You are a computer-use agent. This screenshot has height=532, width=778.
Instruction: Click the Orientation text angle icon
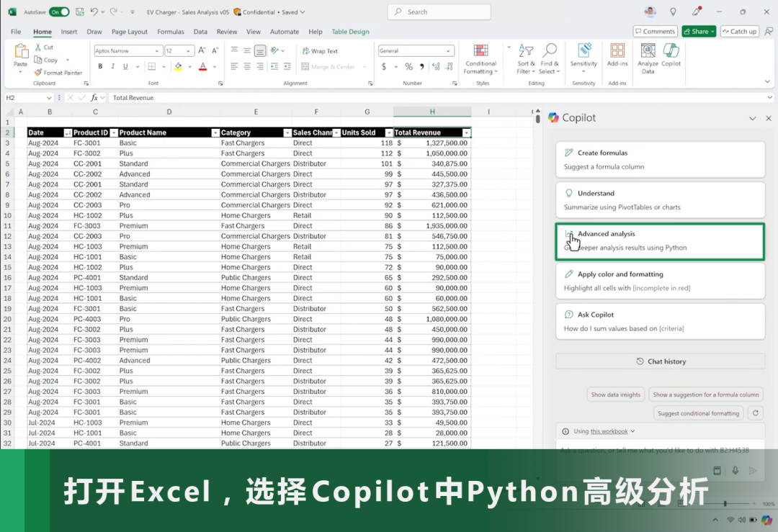[x=274, y=50]
